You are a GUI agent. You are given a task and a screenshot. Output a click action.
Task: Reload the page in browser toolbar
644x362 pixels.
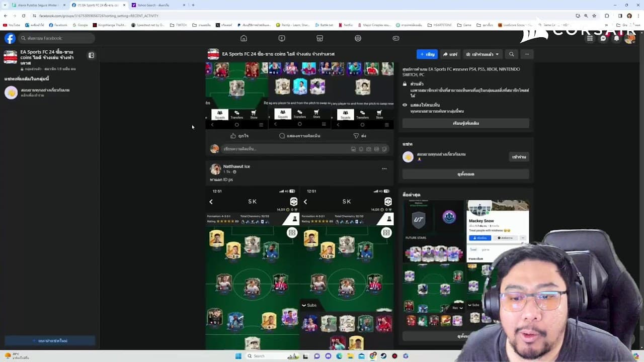pos(23,16)
